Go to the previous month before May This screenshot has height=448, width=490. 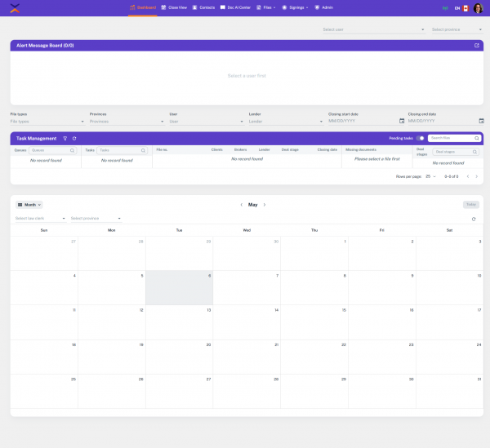pos(241,205)
